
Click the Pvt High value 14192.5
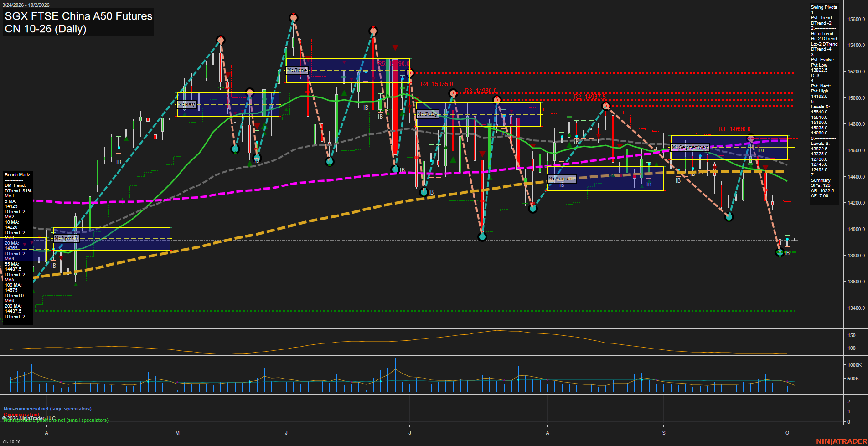click(819, 97)
